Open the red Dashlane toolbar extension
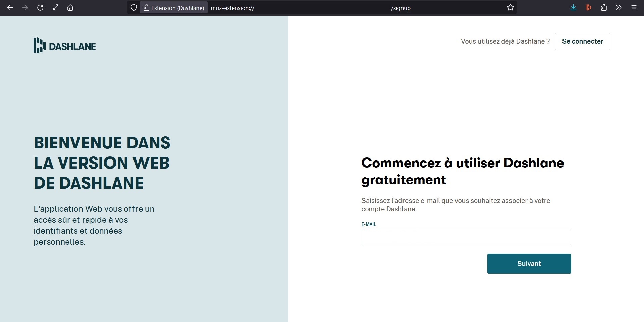Screen dimensions: 644x322 [x=588, y=8]
